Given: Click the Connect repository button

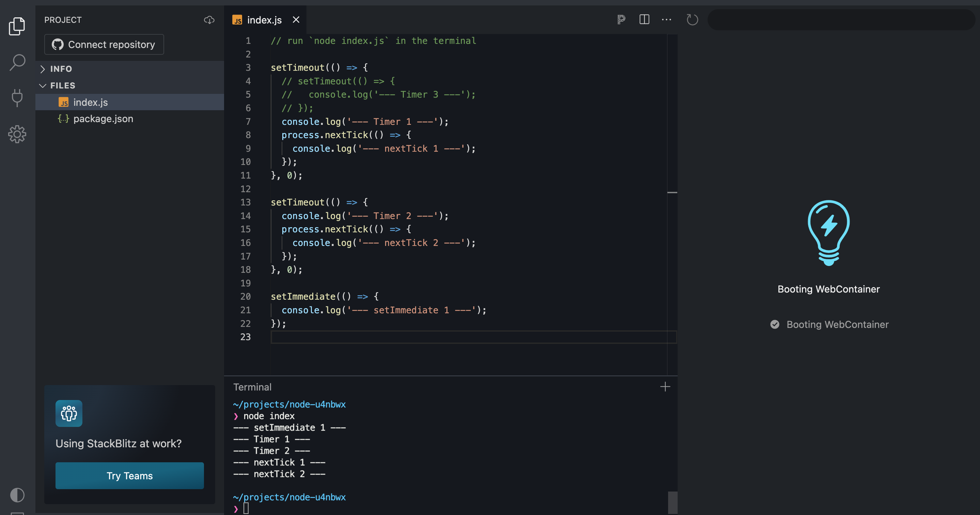Looking at the screenshot, I should 104,45.
